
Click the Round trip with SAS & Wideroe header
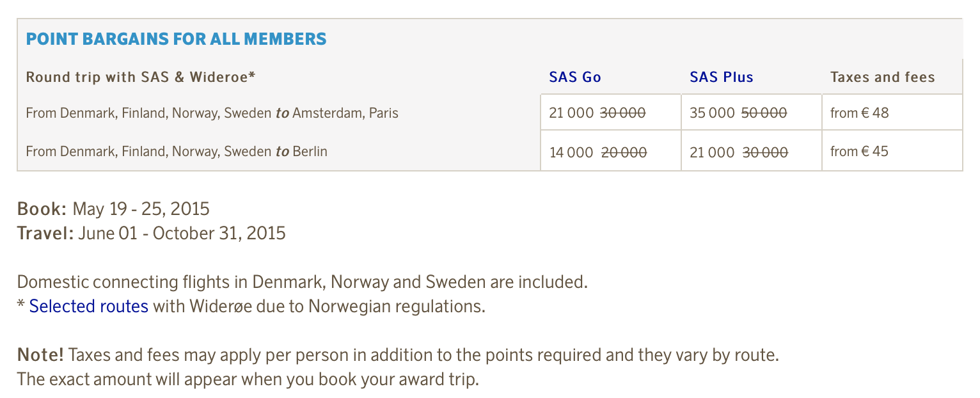tap(141, 77)
